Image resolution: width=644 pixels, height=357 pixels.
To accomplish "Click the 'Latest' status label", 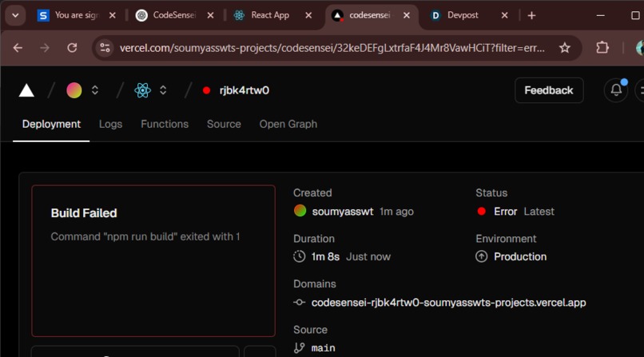I will click(x=539, y=212).
